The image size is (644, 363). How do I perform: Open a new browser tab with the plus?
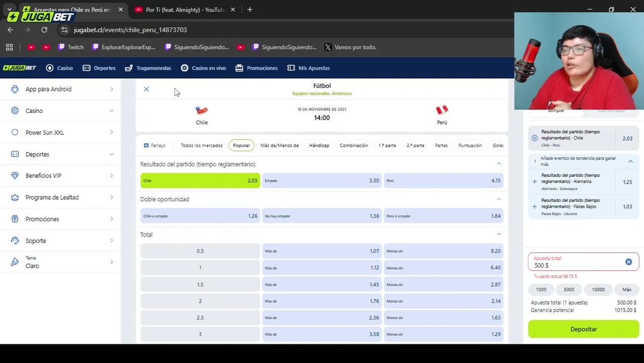click(250, 10)
